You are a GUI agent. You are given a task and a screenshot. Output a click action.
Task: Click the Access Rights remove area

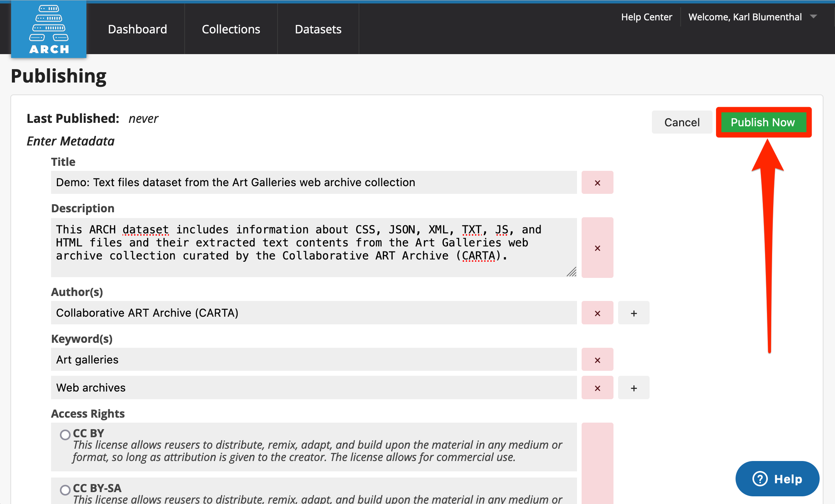597,463
